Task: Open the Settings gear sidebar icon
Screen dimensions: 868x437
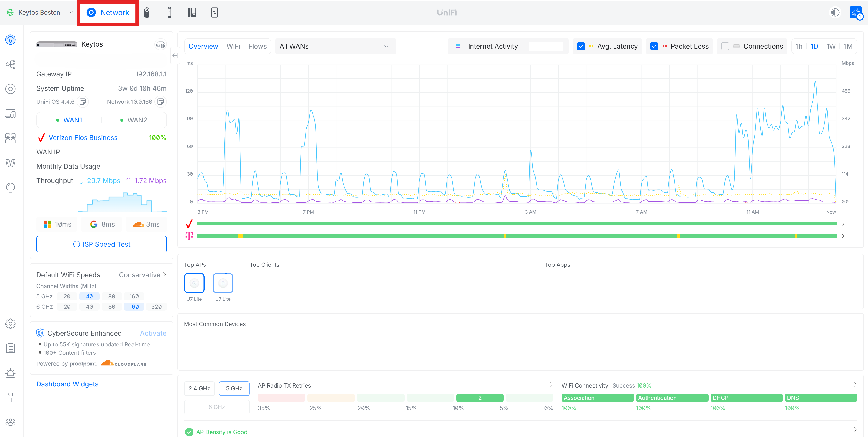Action: click(x=10, y=324)
